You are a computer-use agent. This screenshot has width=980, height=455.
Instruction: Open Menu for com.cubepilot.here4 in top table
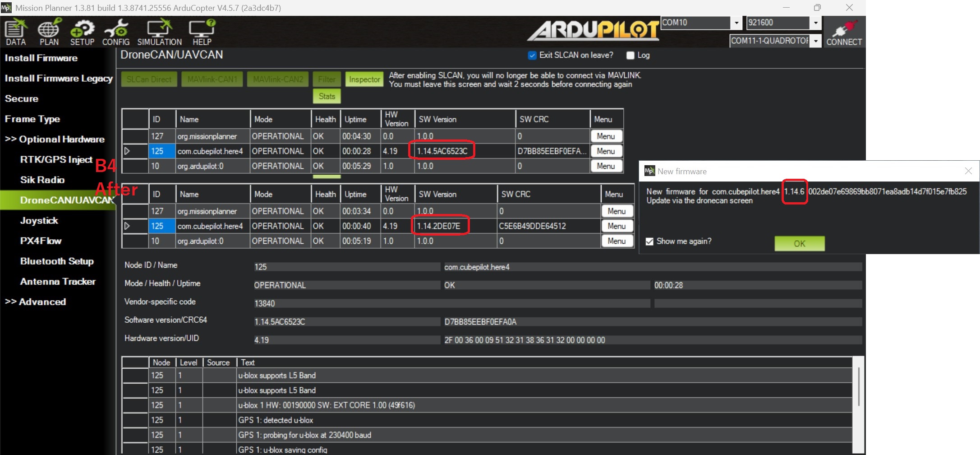click(606, 151)
